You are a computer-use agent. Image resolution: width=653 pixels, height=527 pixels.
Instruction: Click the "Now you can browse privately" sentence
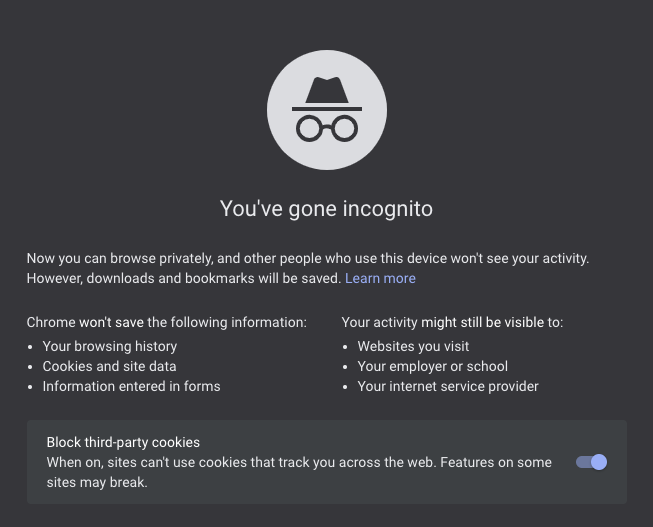click(x=307, y=258)
